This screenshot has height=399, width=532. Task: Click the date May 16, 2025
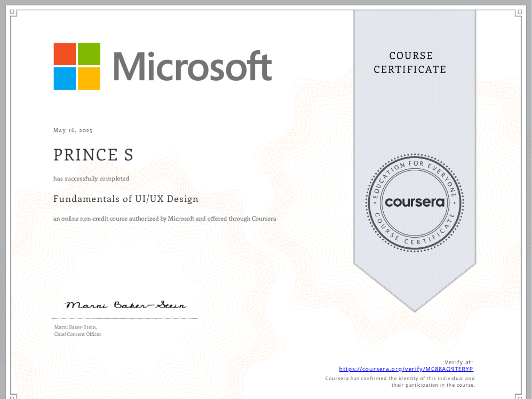click(x=73, y=130)
